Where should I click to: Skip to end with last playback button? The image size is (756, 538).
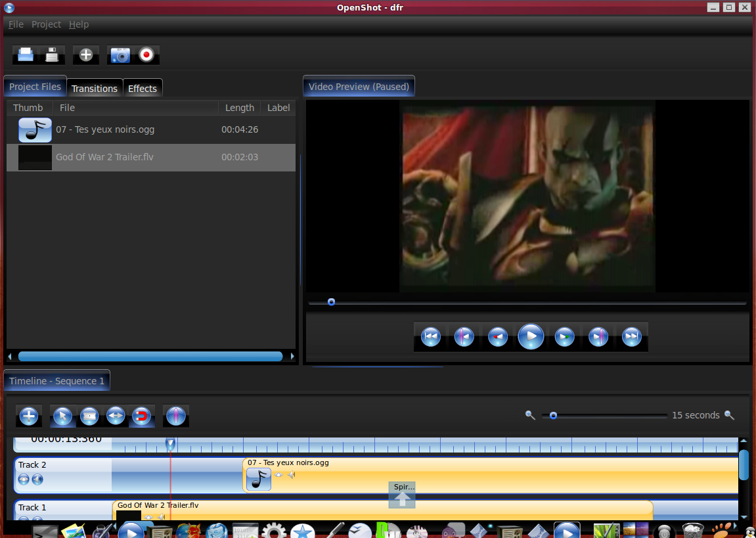pyautogui.click(x=631, y=337)
